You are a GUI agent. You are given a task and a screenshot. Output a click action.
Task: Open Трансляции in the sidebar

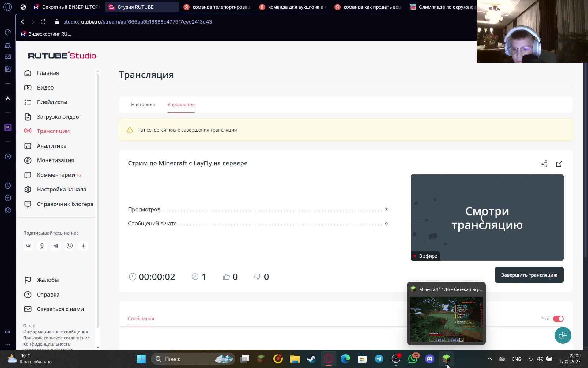[x=53, y=131]
